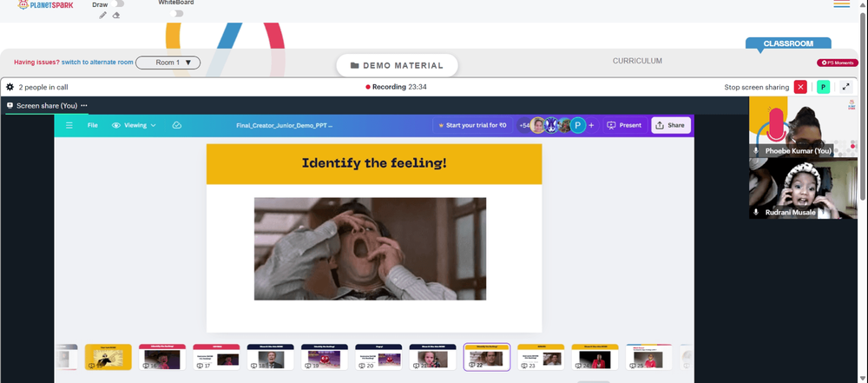Image resolution: width=868 pixels, height=383 pixels.
Task: Click the yawning man image on slide
Action: (x=370, y=249)
